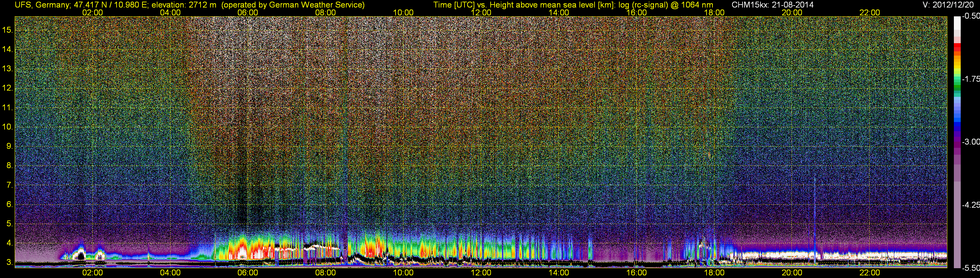Screen dimensions: 980x278
Task: Click the '04:00' label on the top time axis
Action: point(170,12)
